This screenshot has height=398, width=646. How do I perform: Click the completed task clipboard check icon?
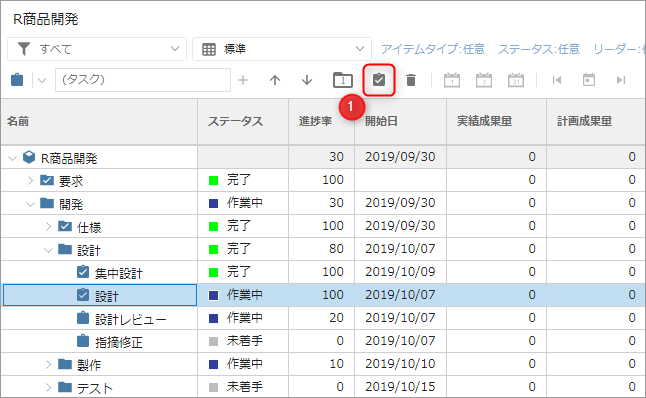point(379,80)
